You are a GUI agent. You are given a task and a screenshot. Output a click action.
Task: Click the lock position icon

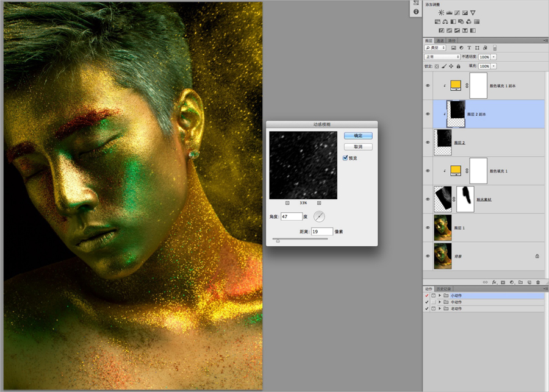451,66
